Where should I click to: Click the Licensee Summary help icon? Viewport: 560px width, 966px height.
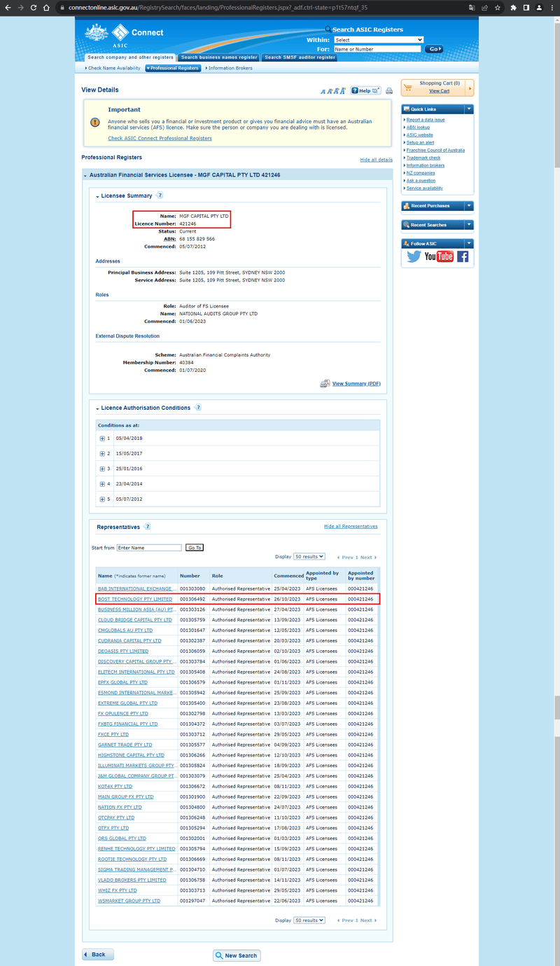click(160, 195)
